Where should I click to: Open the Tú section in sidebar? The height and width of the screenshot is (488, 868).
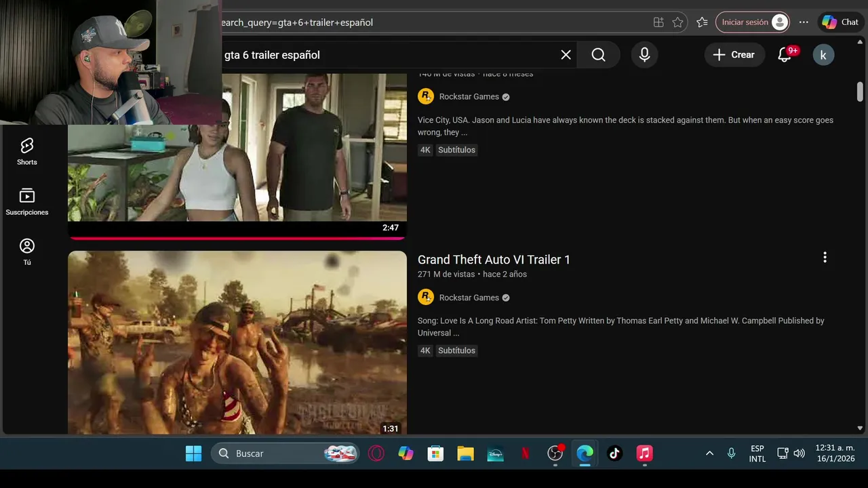[27, 251]
